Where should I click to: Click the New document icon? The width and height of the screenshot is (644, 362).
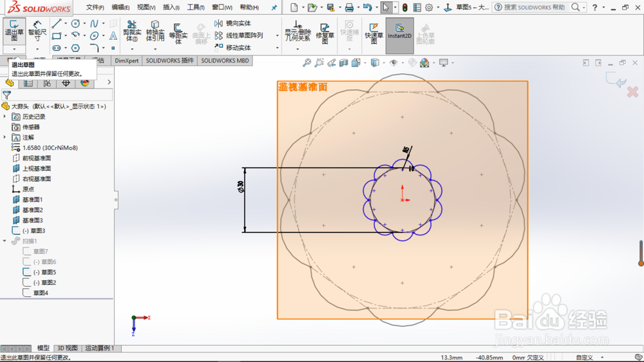[294, 7]
